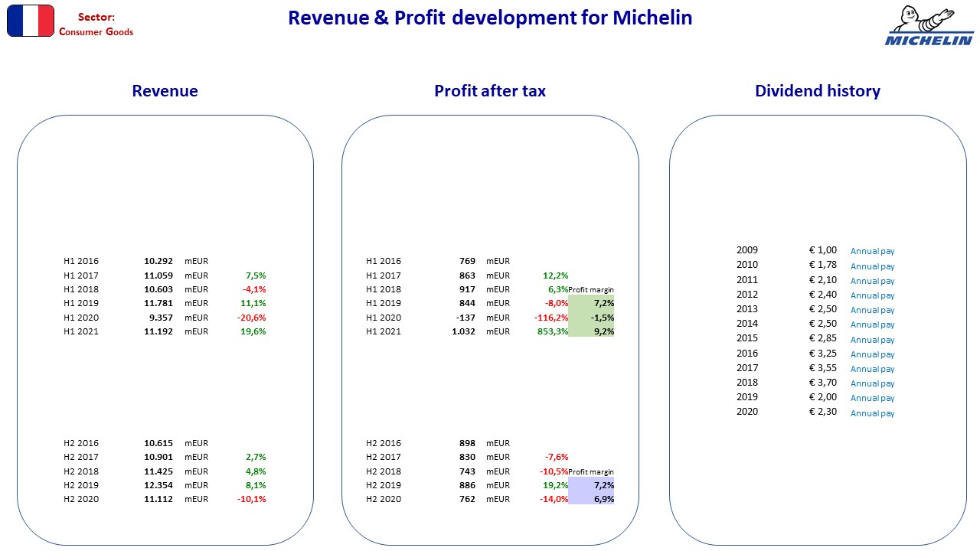Image resolution: width=980 pixels, height=551 pixels.
Task: Click green profit margin cell -1,5%
Action: point(591,318)
